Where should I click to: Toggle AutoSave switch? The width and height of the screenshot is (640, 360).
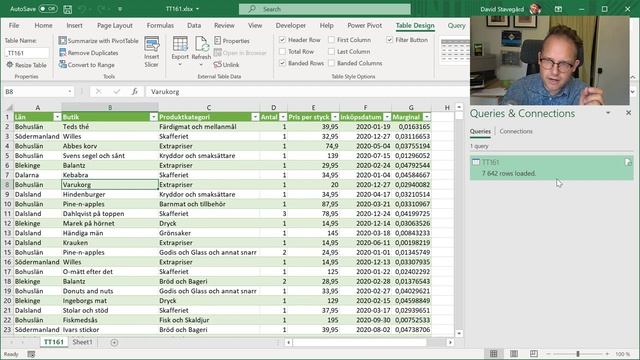48,9
